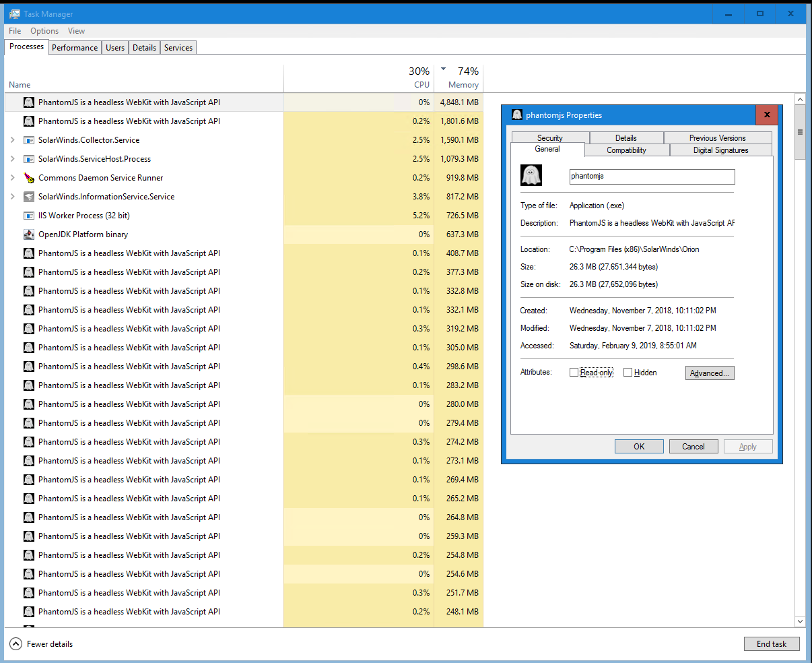This screenshot has width=812, height=663.
Task: Click the ghost icon in the 269.4 MB row
Action: pos(29,480)
